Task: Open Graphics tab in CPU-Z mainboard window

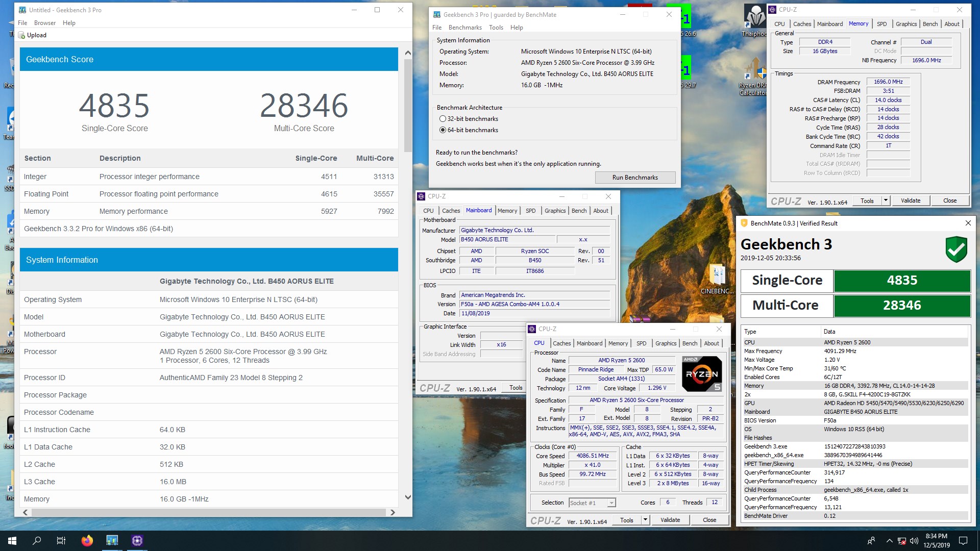Action: coord(555,211)
